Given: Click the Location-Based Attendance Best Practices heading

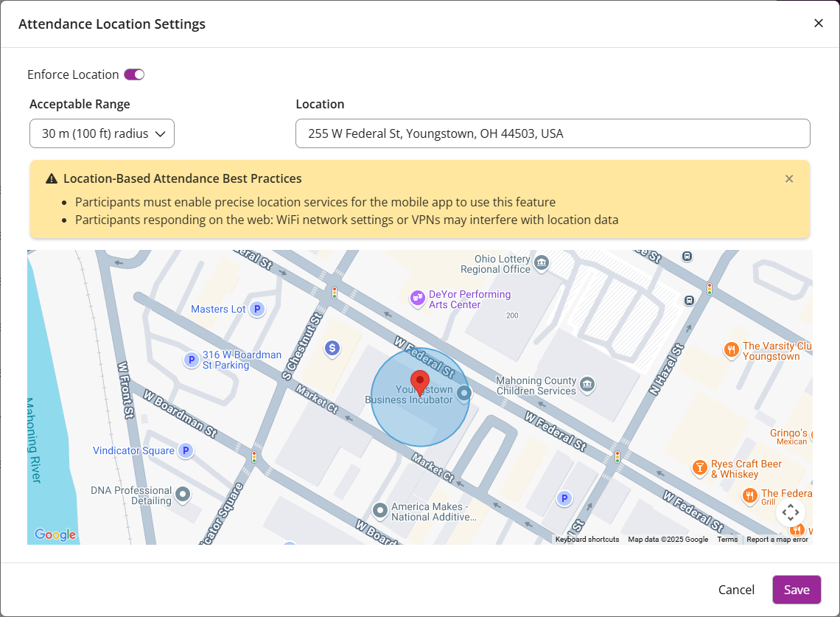Looking at the screenshot, I should pyautogui.click(x=183, y=178).
